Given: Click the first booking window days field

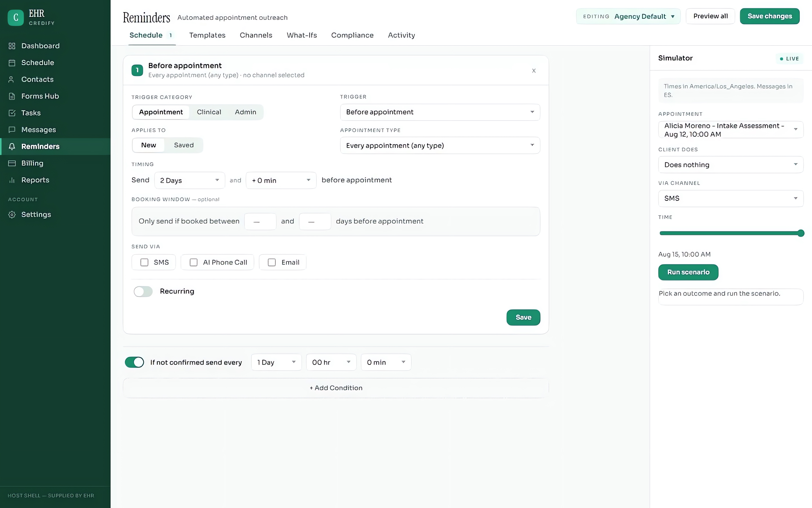Looking at the screenshot, I should 260,221.
